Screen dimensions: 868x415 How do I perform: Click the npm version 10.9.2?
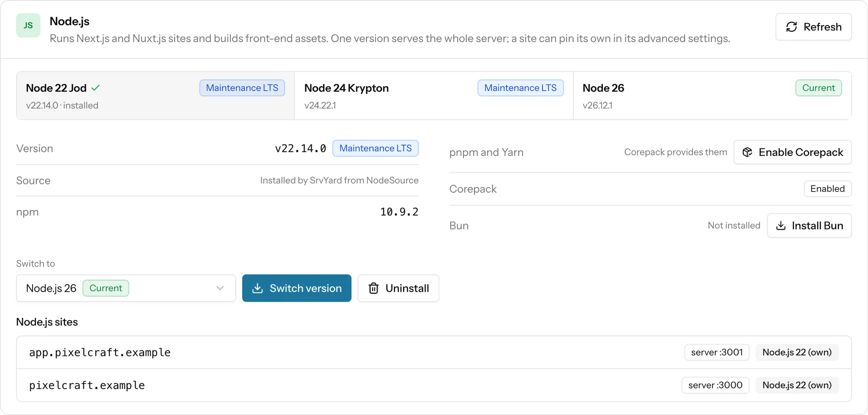tap(399, 212)
